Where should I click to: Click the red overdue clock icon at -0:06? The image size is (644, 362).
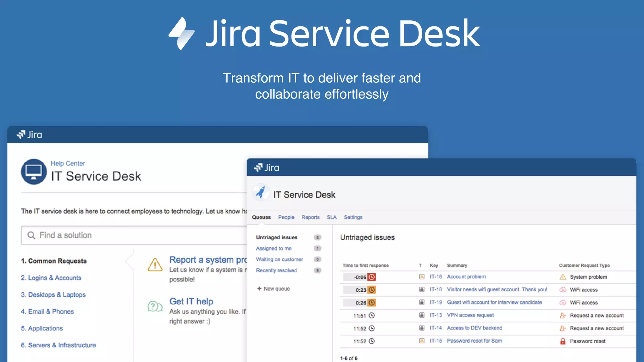pos(372,277)
